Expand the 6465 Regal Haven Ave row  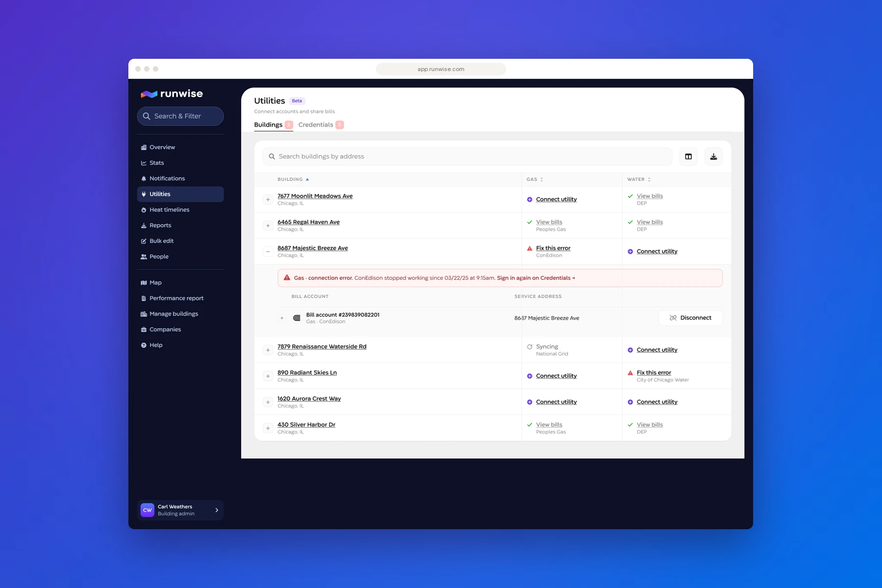pos(268,225)
